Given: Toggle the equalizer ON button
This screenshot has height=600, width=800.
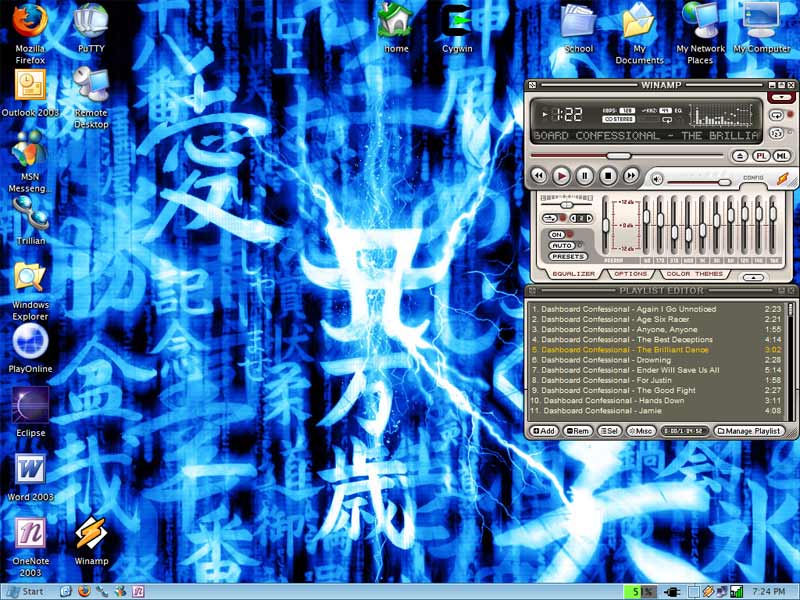Looking at the screenshot, I should point(557,234).
